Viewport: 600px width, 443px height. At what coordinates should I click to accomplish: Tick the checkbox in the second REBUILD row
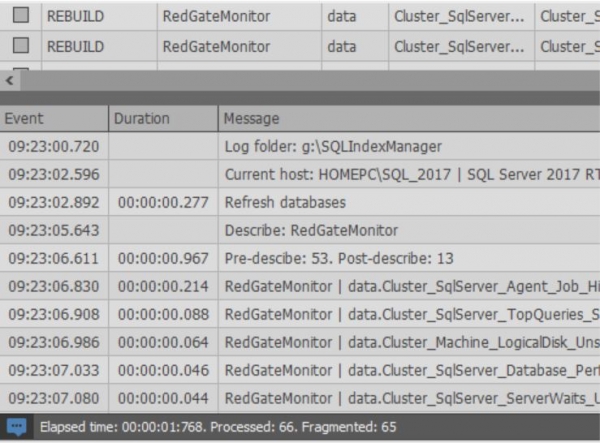pos(21,46)
